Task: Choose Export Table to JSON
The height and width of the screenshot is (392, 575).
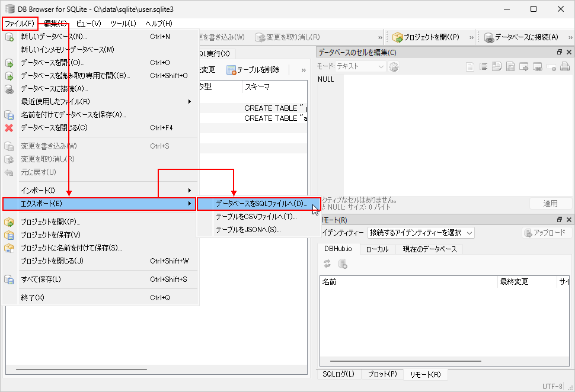Action: click(248, 230)
